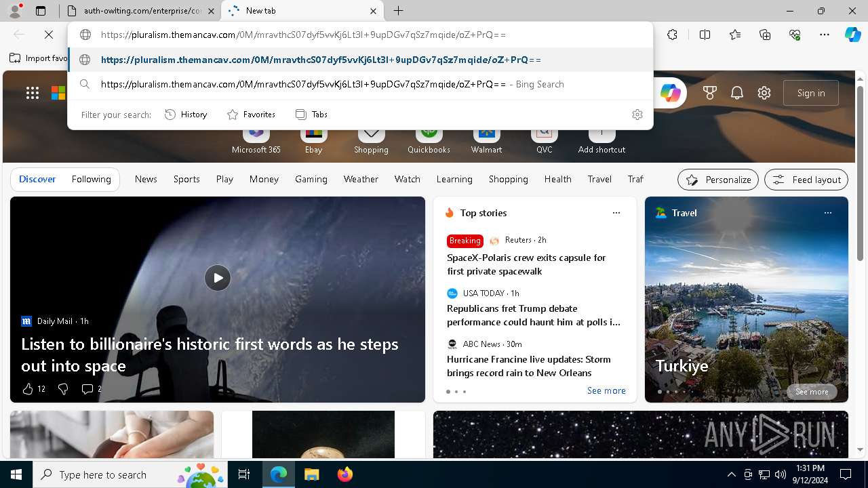Image resolution: width=868 pixels, height=488 pixels.
Task: Filter search by Favorites
Action: point(251,115)
